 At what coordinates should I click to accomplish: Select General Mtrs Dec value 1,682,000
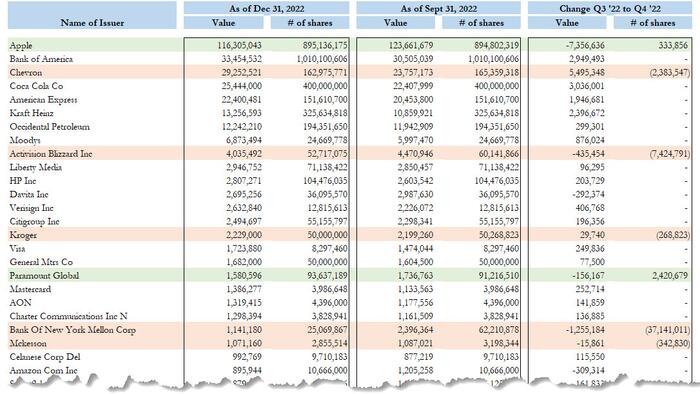point(244,262)
